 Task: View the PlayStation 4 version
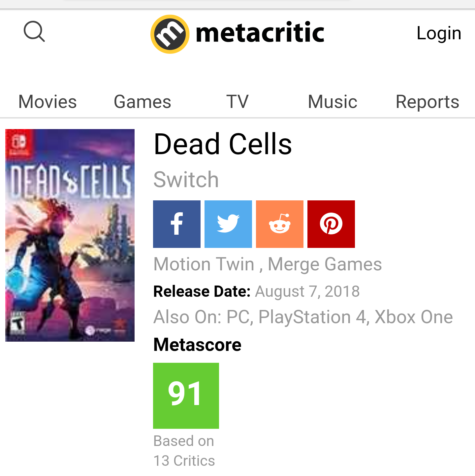312,317
